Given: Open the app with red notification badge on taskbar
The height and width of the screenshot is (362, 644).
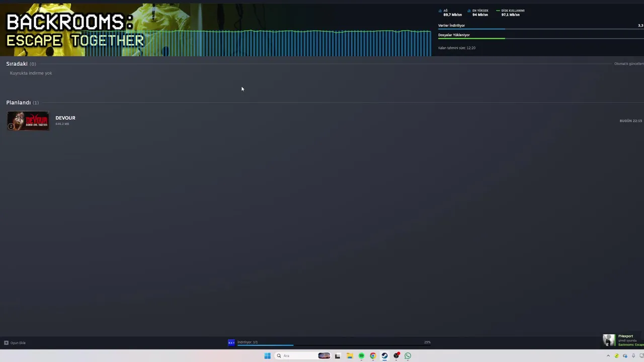Looking at the screenshot, I should pyautogui.click(x=396, y=355).
